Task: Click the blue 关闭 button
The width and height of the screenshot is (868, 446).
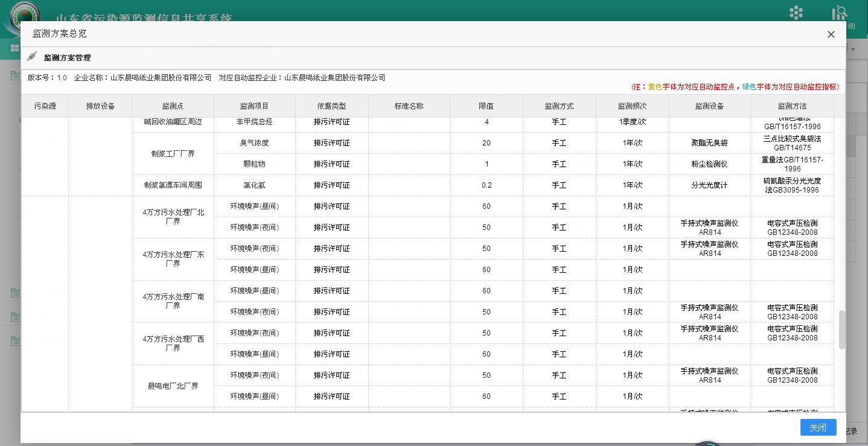Action: pyautogui.click(x=818, y=427)
